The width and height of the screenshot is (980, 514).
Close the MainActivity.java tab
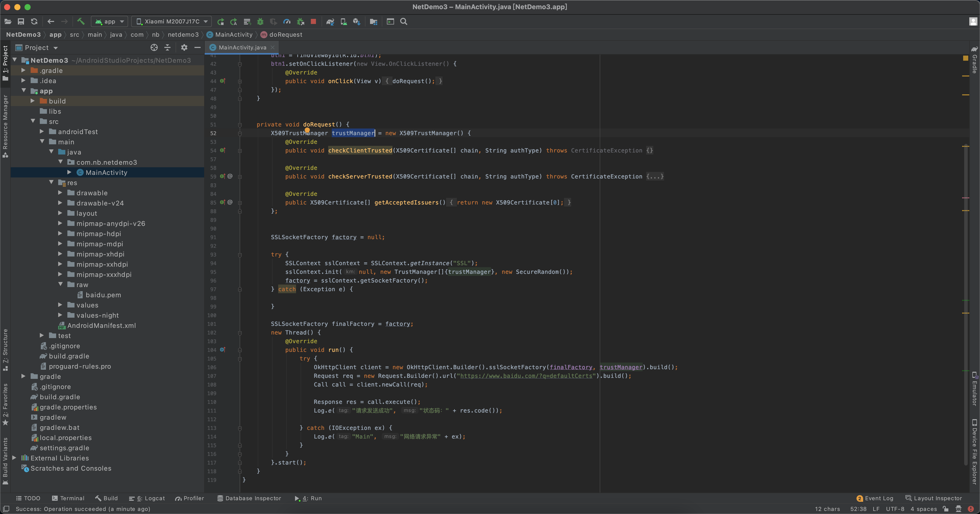pyautogui.click(x=272, y=47)
